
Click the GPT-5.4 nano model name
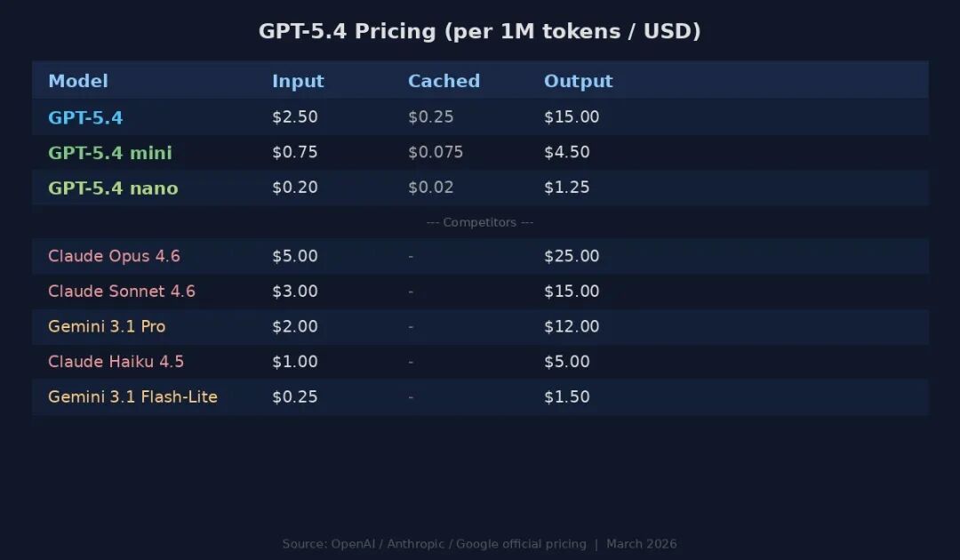click(113, 188)
